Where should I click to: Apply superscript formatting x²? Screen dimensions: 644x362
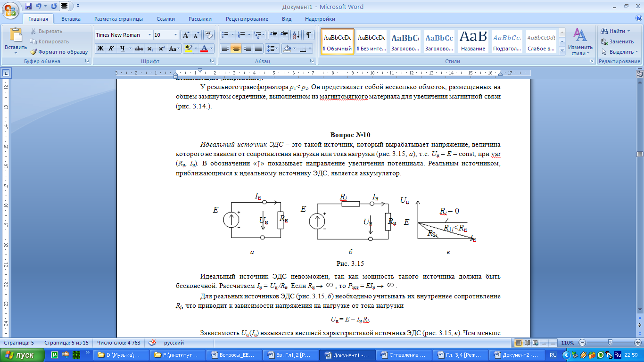pyautogui.click(x=161, y=49)
